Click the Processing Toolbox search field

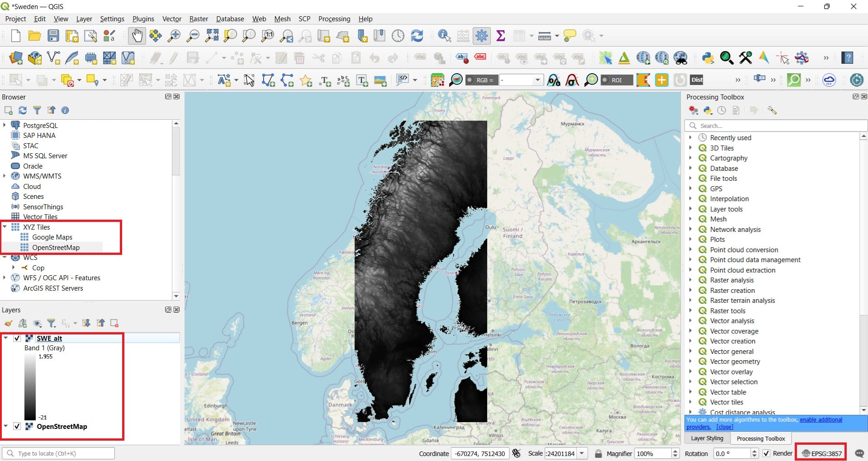(x=776, y=126)
